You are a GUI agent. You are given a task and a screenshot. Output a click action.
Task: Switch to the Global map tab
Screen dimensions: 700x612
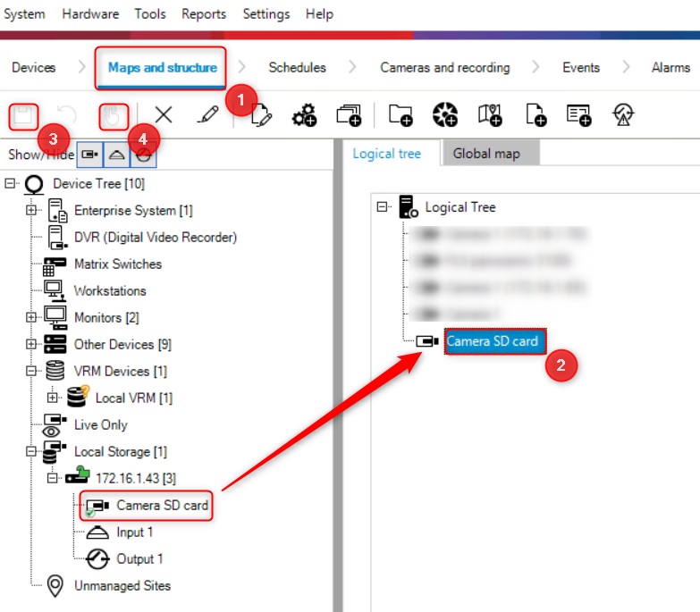click(x=486, y=154)
